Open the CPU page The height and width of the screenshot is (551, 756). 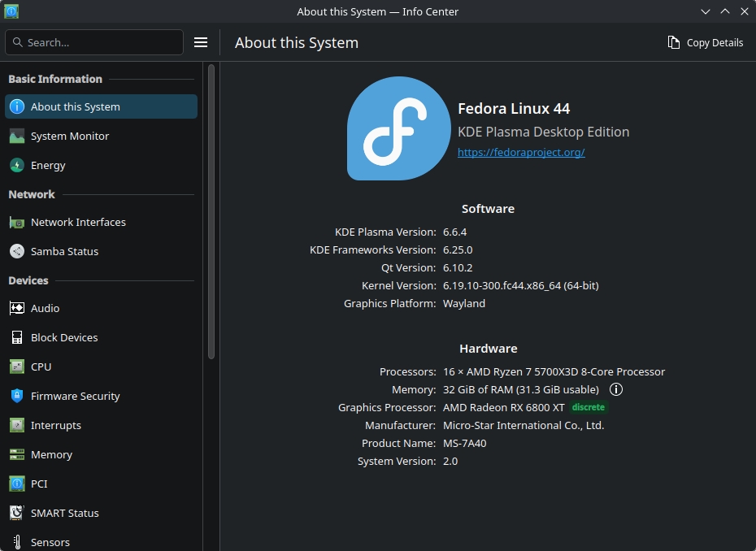pyautogui.click(x=102, y=367)
